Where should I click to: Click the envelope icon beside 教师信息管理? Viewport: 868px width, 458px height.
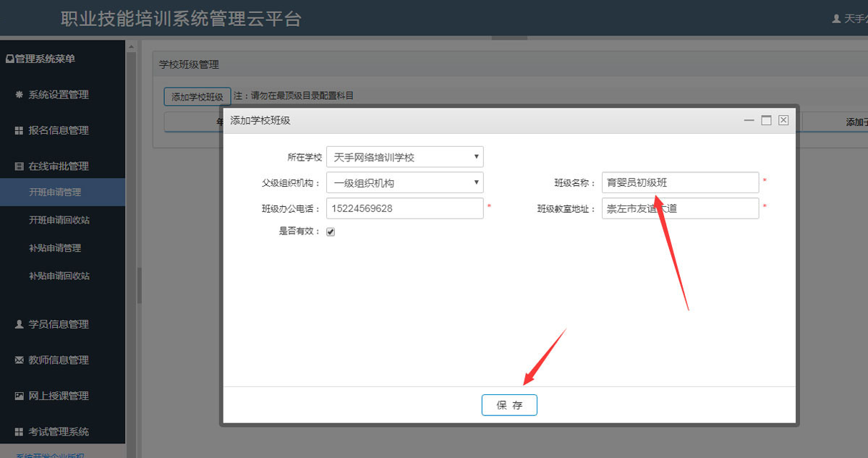19,360
